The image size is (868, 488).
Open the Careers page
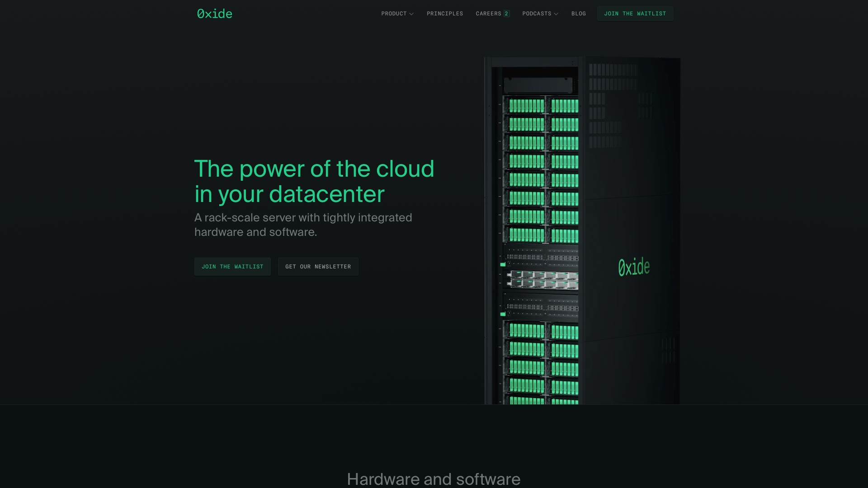pos(488,14)
